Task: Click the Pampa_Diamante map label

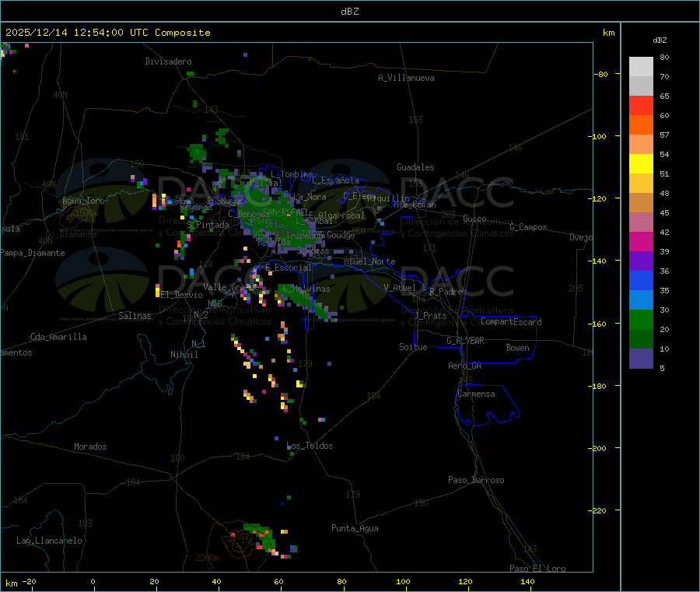Action: coord(33,253)
